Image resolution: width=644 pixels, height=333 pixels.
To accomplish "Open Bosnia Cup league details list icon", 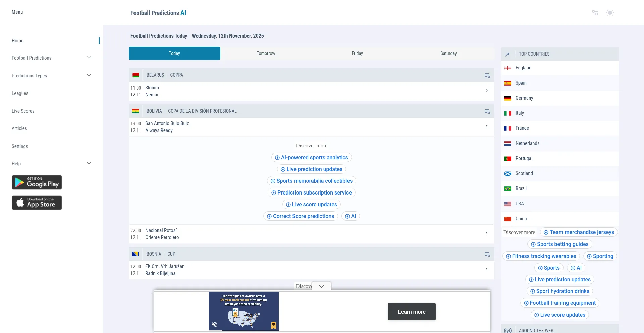I will [x=487, y=254].
